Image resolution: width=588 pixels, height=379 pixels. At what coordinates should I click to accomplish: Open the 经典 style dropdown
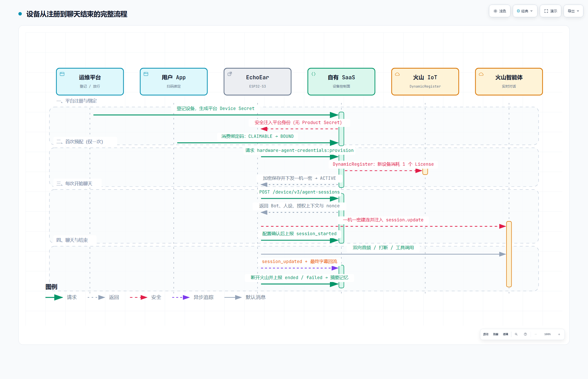pos(525,11)
